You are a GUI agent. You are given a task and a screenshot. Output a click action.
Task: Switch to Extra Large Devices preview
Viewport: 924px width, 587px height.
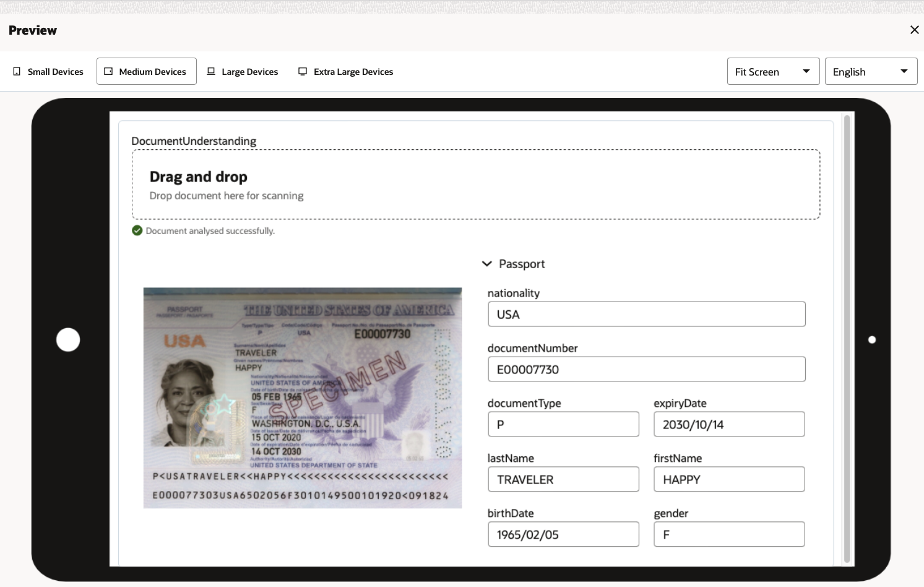(346, 72)
